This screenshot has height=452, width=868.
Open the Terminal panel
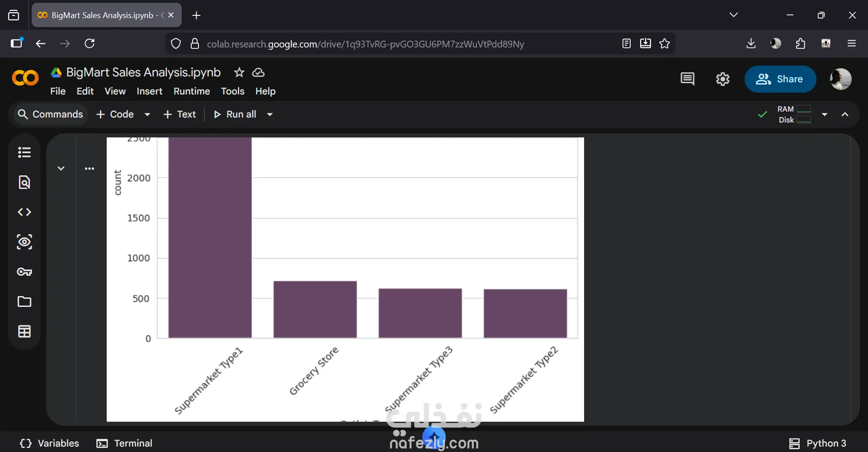point(125,443)
